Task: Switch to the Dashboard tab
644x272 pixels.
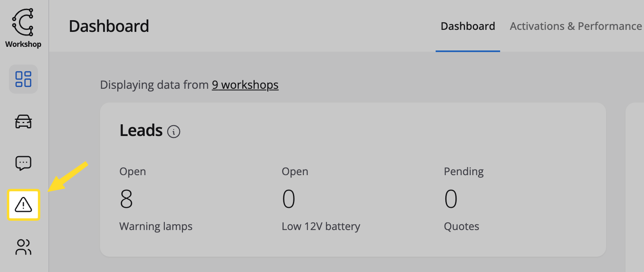Action: click(x=468, y=26)
